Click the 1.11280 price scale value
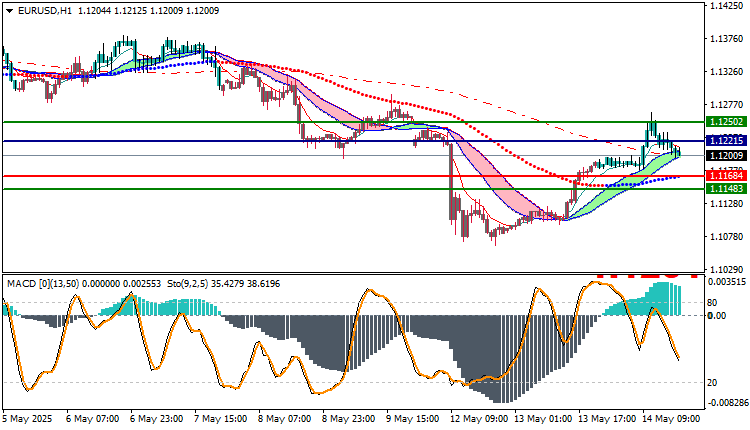This screenshot has width=750, height=430. (x=727, y=204)
